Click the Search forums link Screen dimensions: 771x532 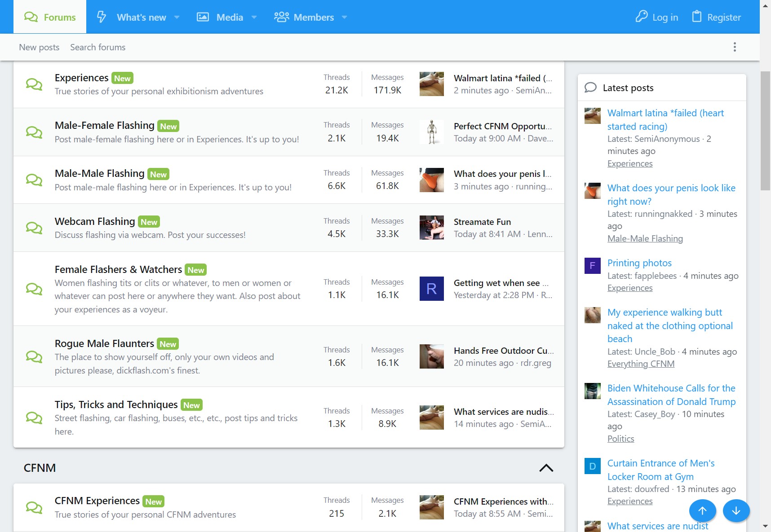(x=97, y=47)
